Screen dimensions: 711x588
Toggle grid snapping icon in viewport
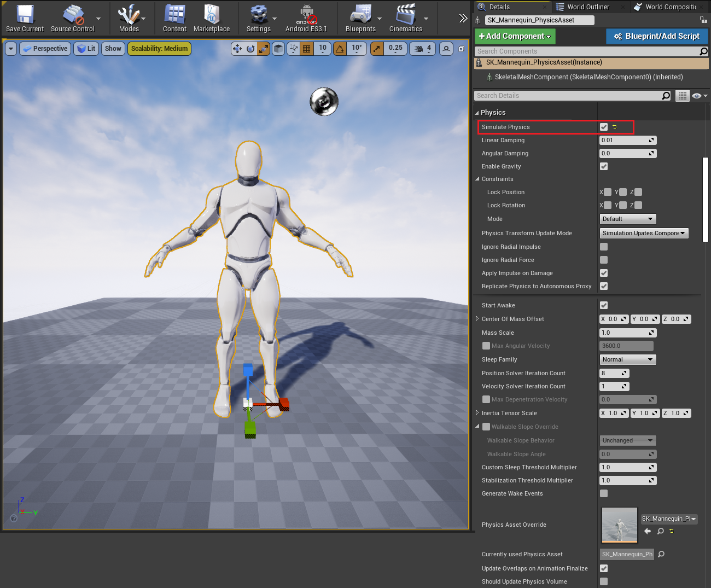307,49
